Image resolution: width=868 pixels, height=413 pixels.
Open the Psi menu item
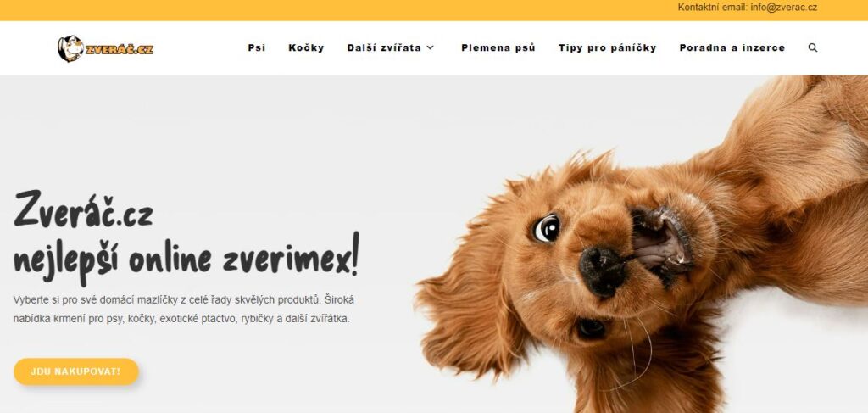(257, 47)
